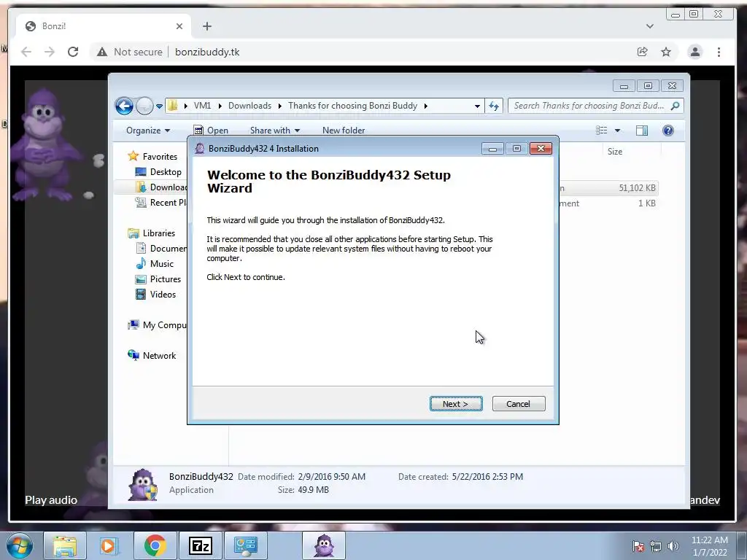Click the 51,102 KB file row
The height and width of the screenshot is (560, 747).
(x=608, y=188)
